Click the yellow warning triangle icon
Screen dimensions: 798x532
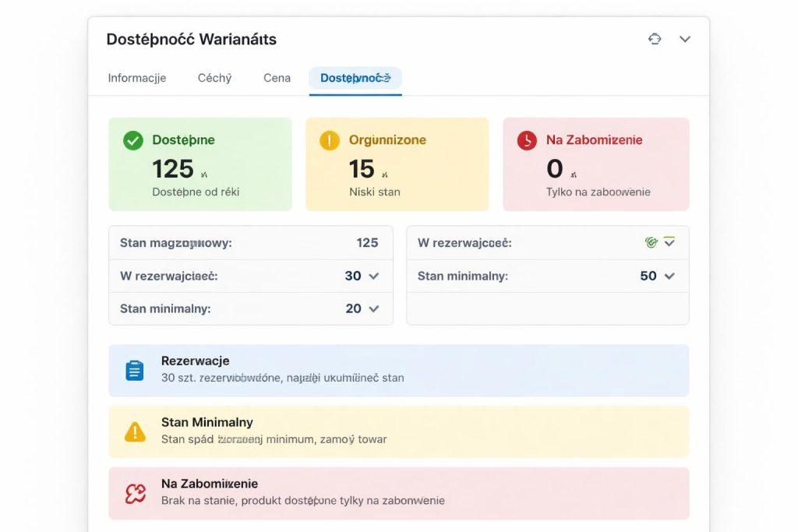click(135, 432)
